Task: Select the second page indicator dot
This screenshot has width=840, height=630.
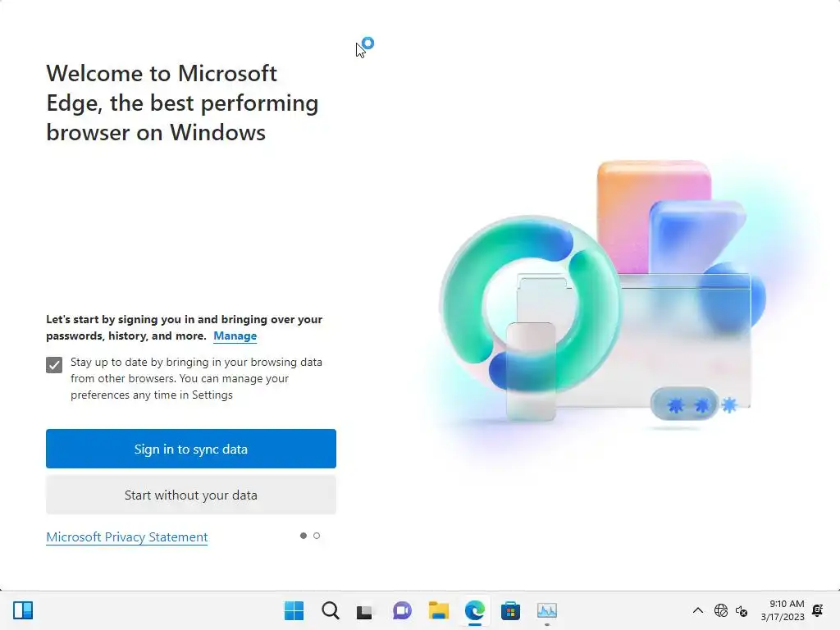Action: coord(317,536)
